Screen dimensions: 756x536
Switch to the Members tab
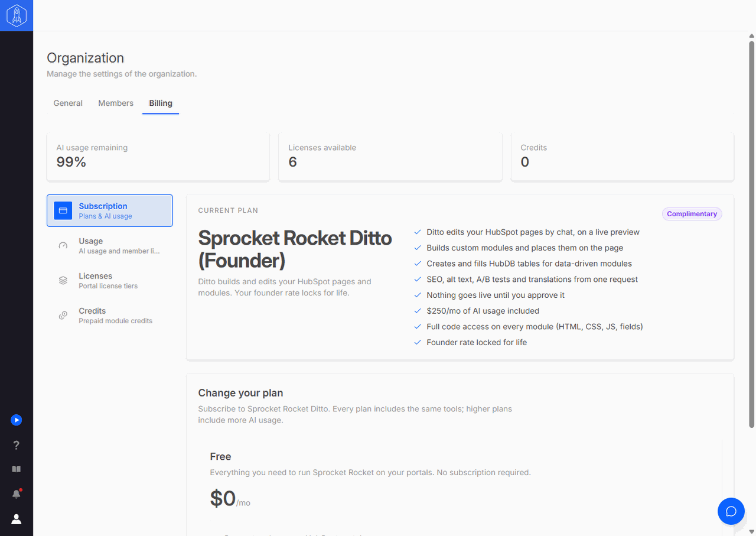(116, 103)
